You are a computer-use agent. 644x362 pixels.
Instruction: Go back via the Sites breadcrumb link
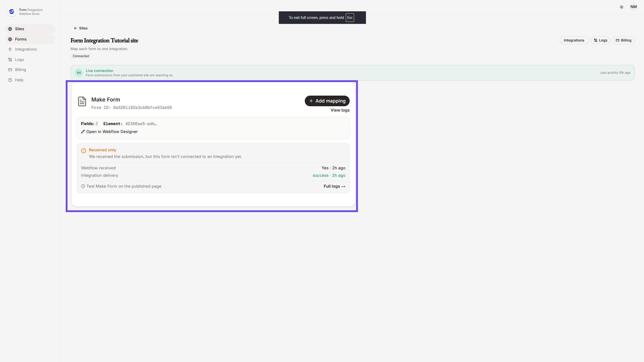81,28
